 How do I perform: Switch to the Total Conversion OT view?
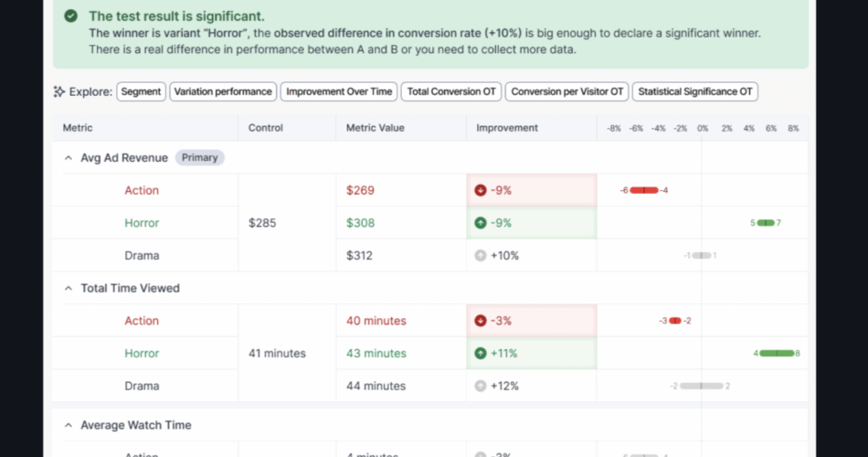[x=451, y=91]
